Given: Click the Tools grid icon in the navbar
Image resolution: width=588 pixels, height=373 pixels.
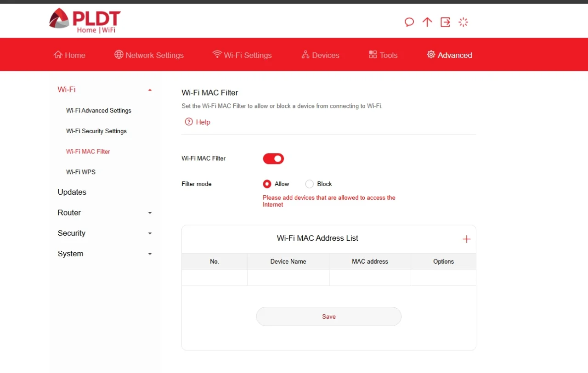Looking at the screenshot, I should (373, 55).
